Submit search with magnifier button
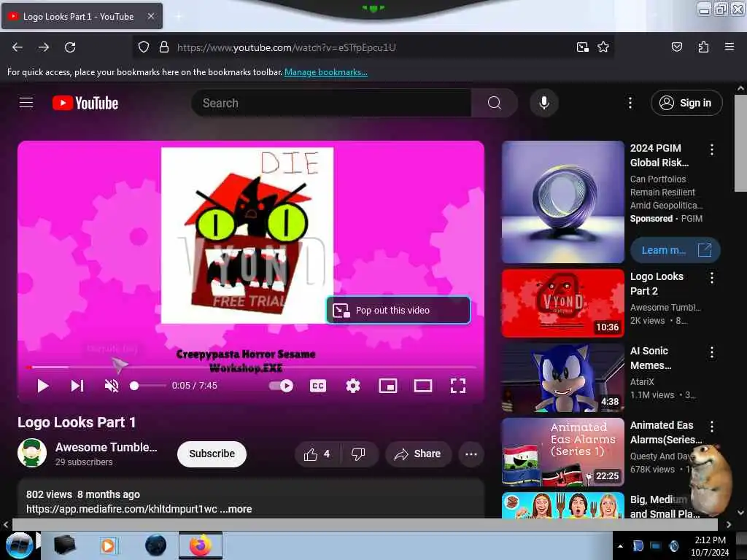This screenshot has width=747, height=560. [x=495, y=103]
